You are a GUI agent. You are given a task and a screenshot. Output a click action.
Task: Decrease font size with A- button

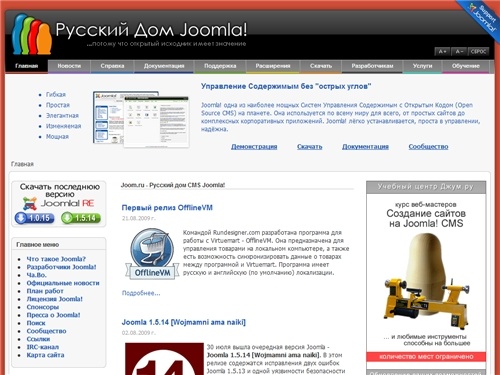click(459, 51)
